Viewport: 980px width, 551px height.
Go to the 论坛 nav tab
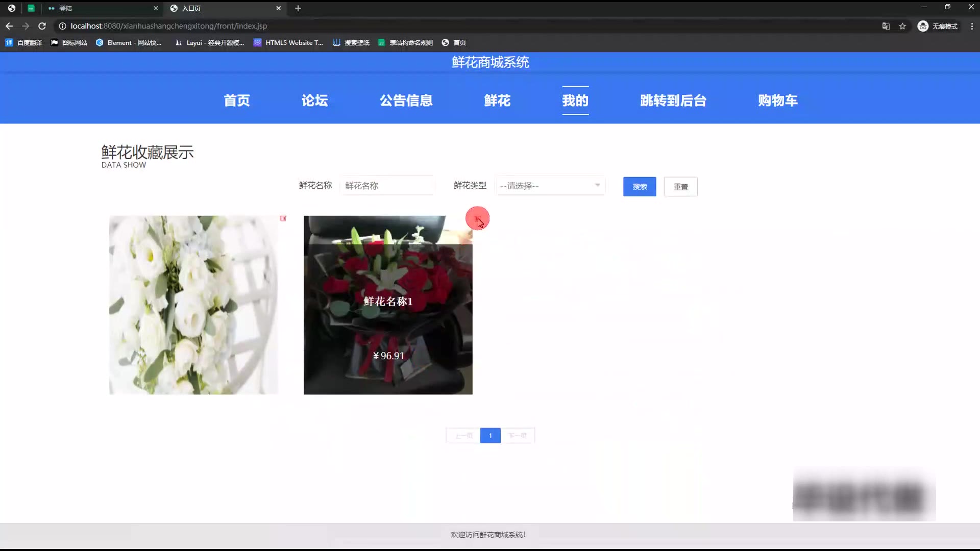click(x=314, y=101)
